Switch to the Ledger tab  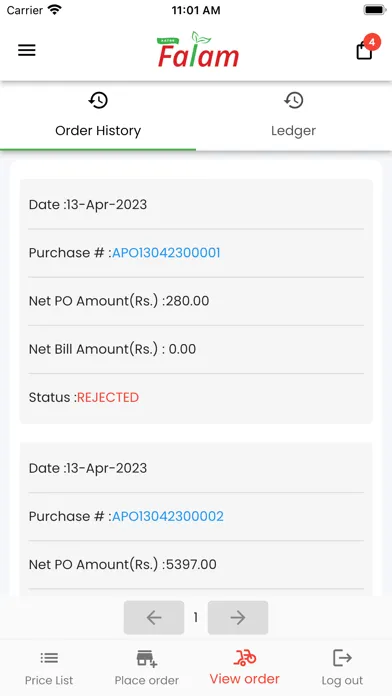click(x=293, y=115)
